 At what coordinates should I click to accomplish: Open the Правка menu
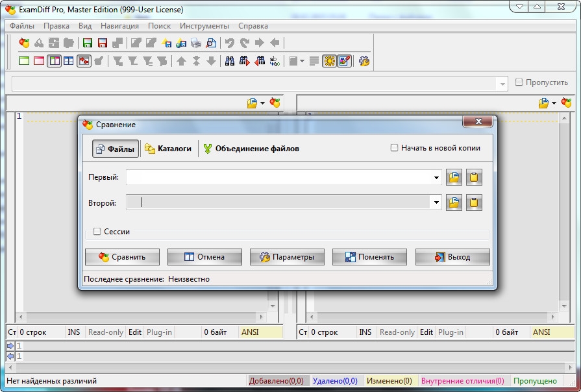pyautogui.click(x=56, y=26)
